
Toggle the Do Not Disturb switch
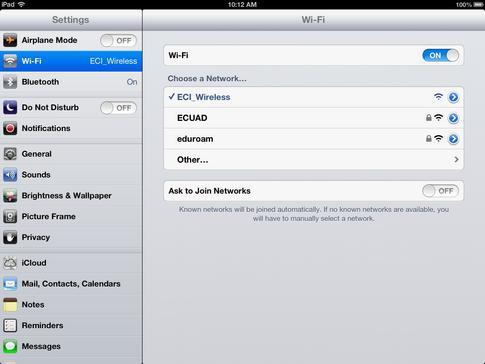coord(118,108)
